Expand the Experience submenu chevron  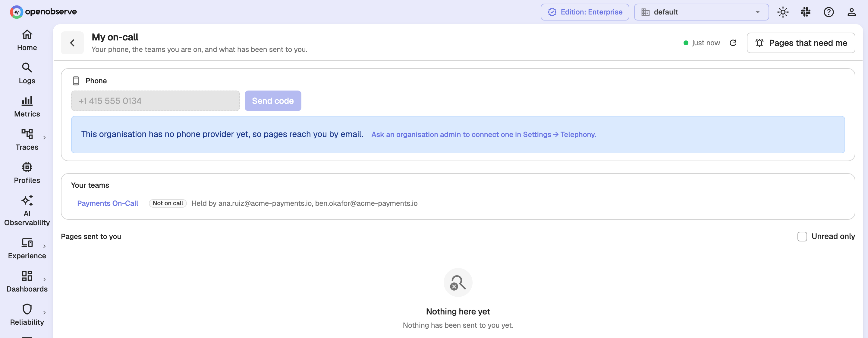(x=44, y=246)
